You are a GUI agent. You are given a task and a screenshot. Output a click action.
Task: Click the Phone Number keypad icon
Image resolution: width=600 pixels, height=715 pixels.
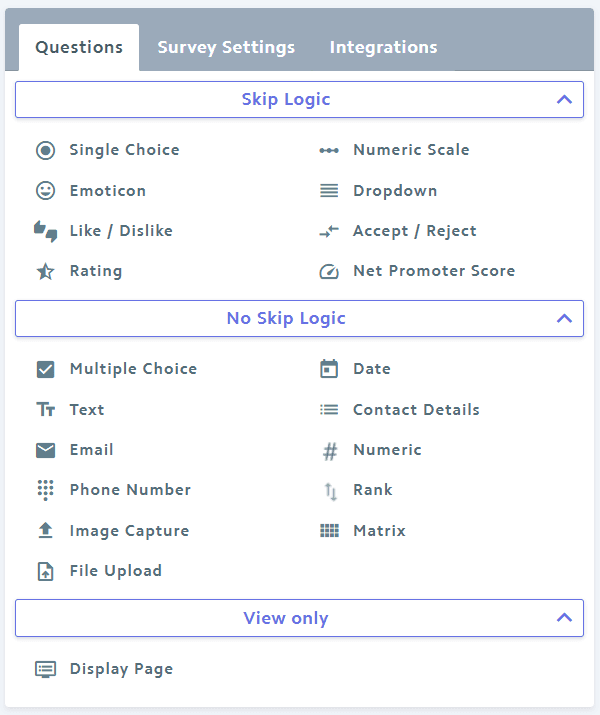pyautogui.click(x=46, y=490)
